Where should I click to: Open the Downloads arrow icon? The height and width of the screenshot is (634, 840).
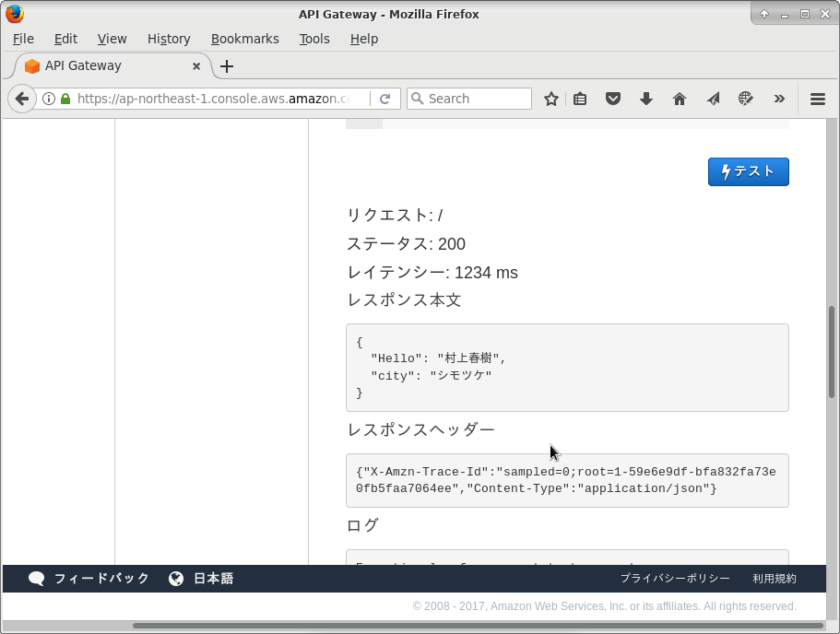click(x=646, y=99)
